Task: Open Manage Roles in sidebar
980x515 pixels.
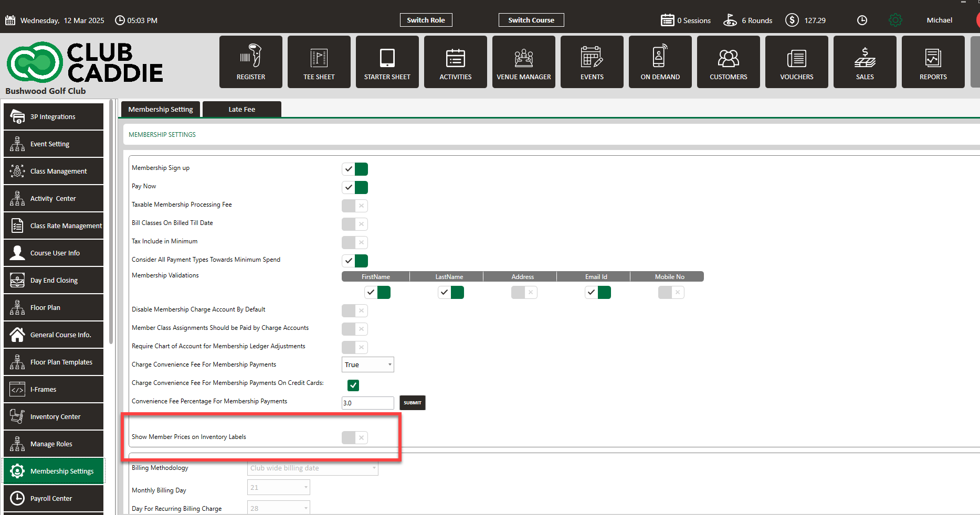Action: (x=54, y=444)
